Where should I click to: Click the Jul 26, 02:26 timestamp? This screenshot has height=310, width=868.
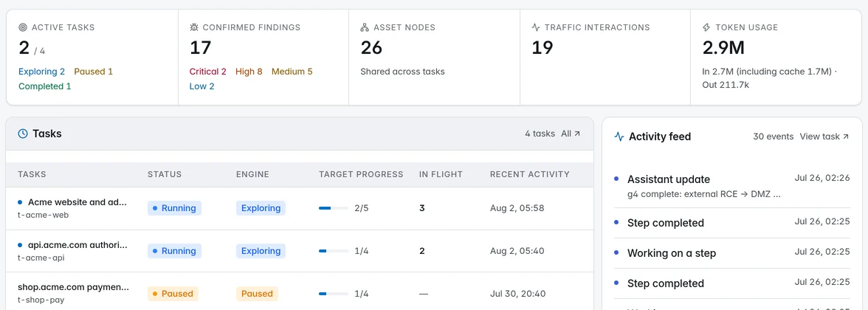pos(822,178)
